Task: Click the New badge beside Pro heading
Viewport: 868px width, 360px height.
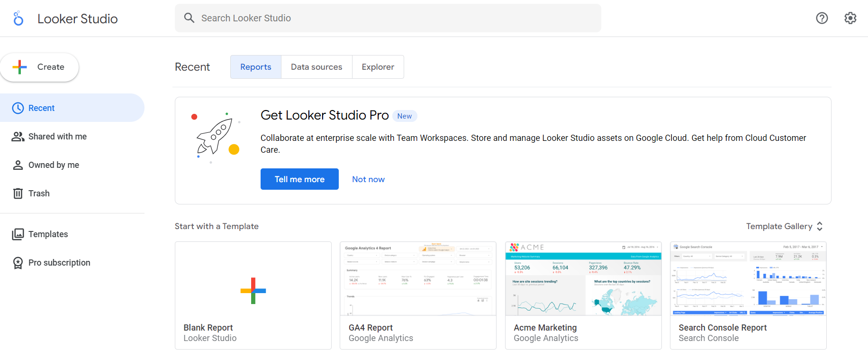Action: click(x=405, y=116)
